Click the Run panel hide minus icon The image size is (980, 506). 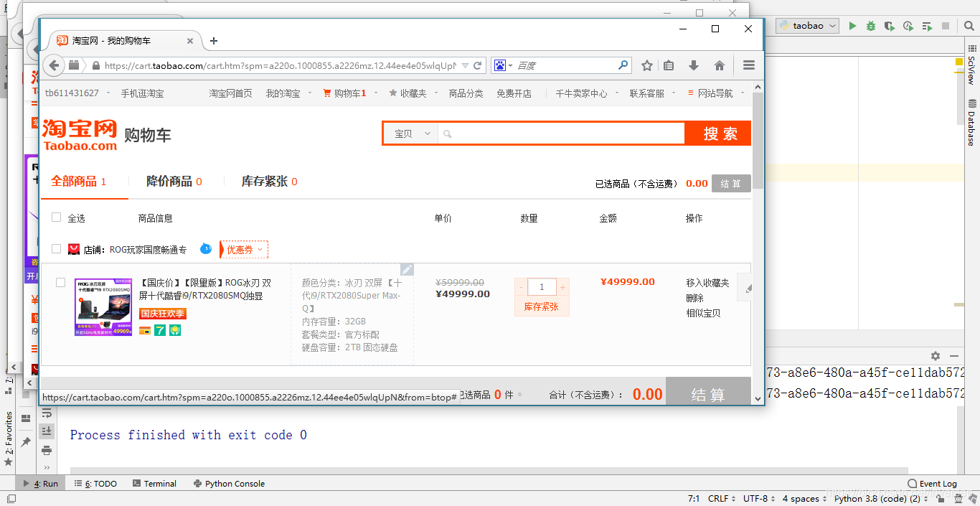point(954,356)
